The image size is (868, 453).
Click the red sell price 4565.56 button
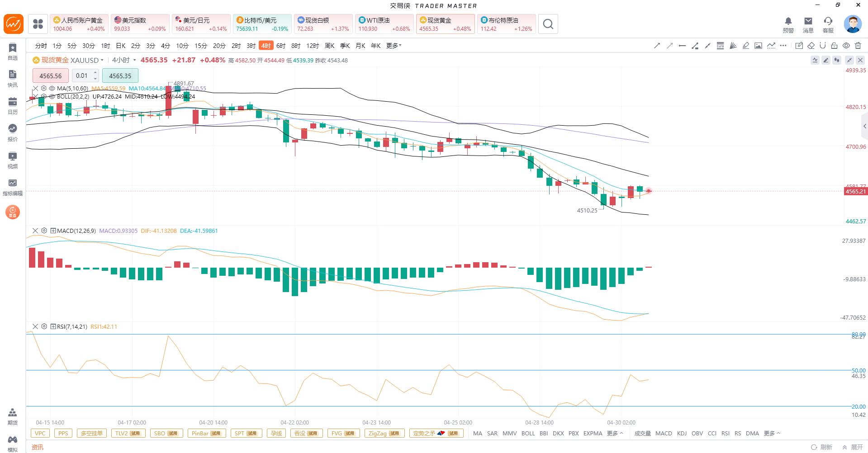[x=51, y=76]
